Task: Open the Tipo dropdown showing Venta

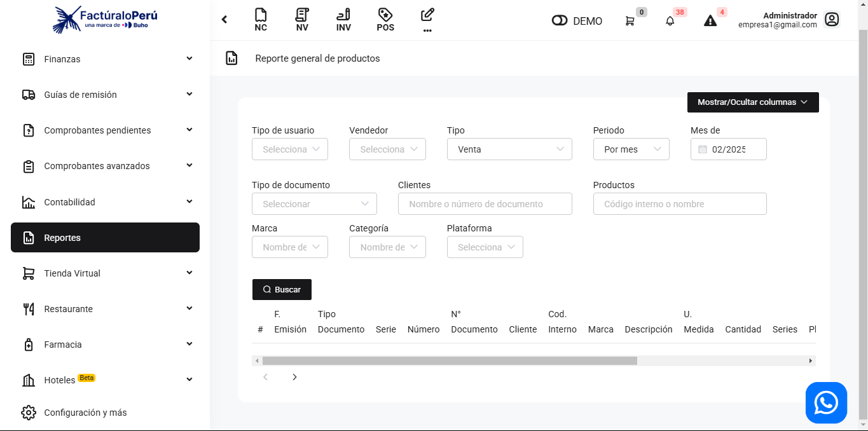Action: pos(509,149)
